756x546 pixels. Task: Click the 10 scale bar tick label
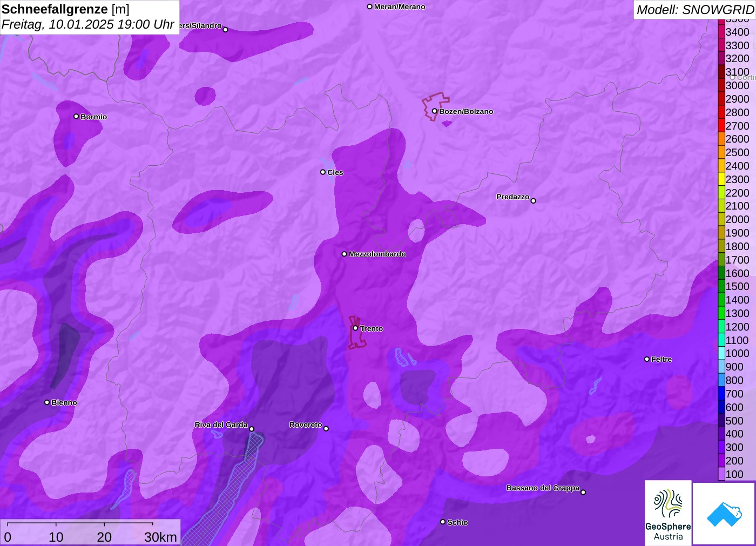pos(56,537)
